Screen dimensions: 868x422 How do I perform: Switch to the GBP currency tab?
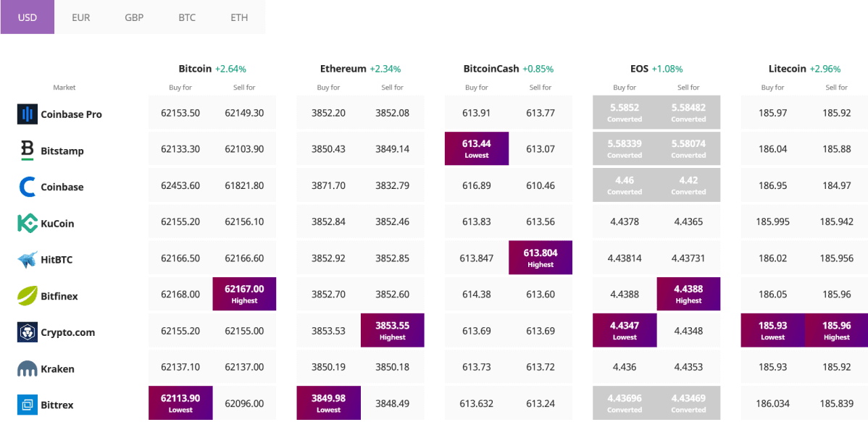tap(134, 17)
